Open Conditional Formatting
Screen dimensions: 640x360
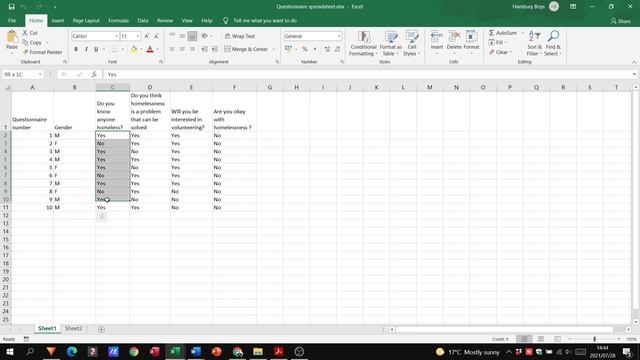point(363,43)
